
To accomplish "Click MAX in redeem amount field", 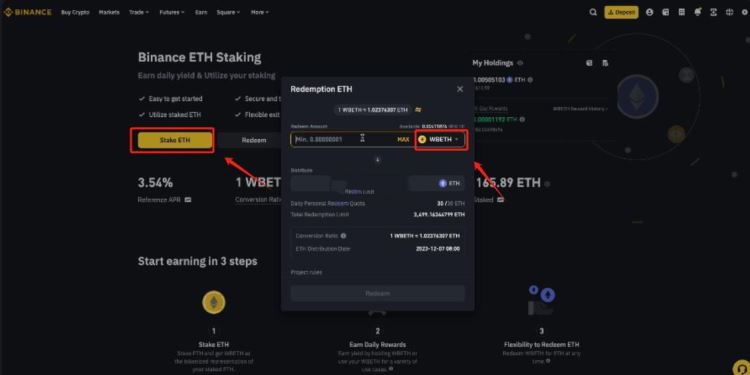I will point(403,140).
